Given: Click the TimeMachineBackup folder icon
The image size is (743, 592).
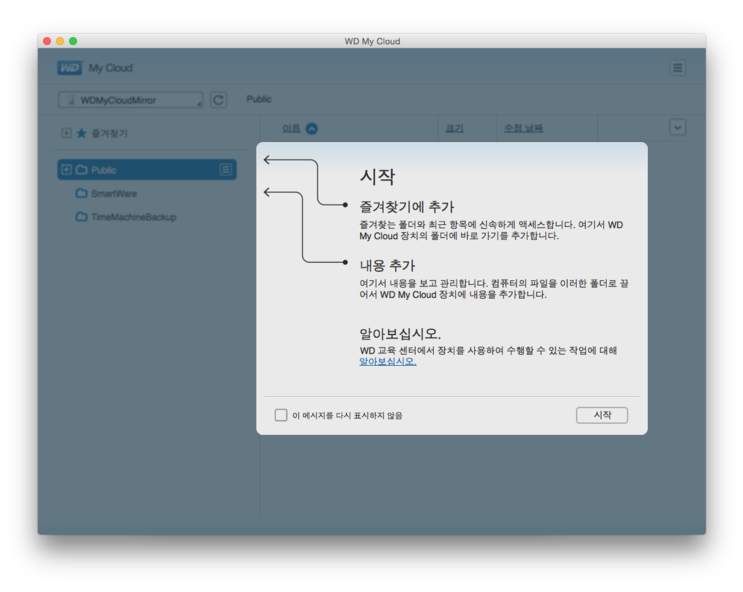Looking at the screenshot, I should click(x=82, y=217).
